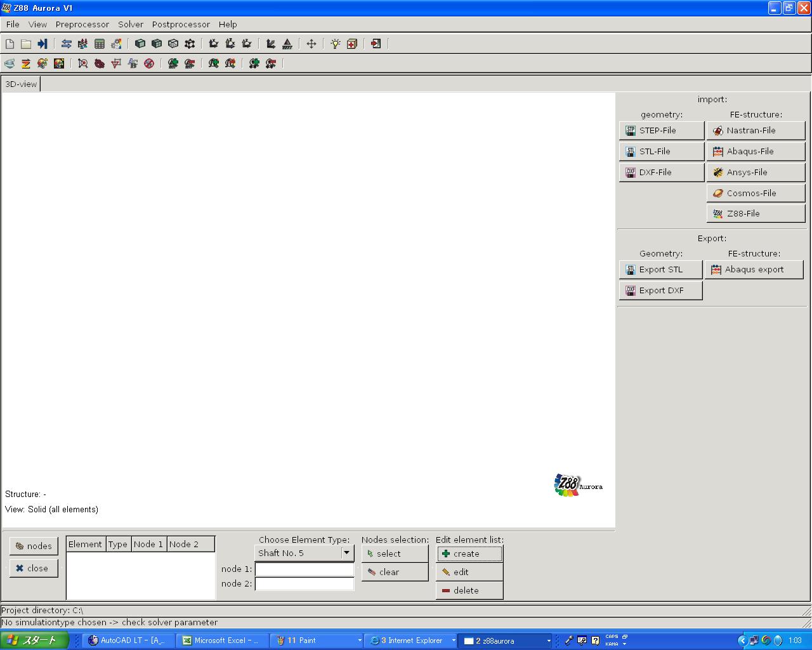Open the Preprocessor menu
This screenshot has width=812, height=650.
[82, 24]
